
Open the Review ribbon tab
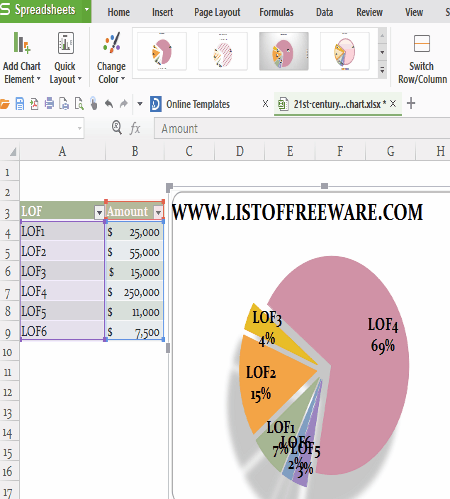(369, 12)
